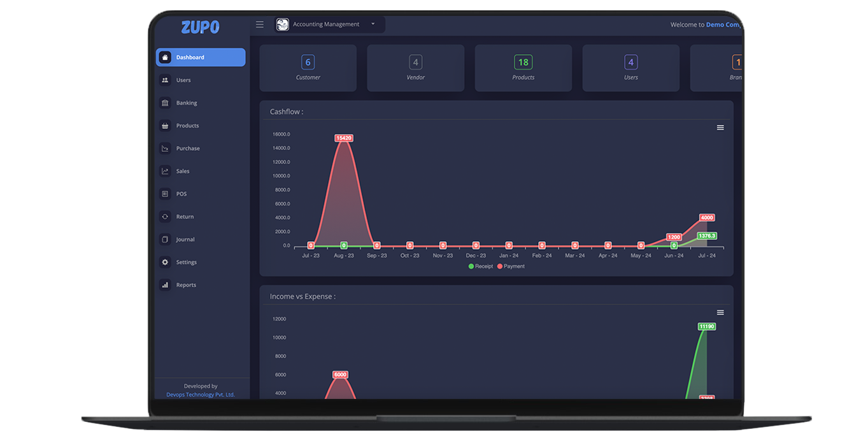The image size is (868, 441).
Task: Click the Sales trend icon
Action: [165, 171]
